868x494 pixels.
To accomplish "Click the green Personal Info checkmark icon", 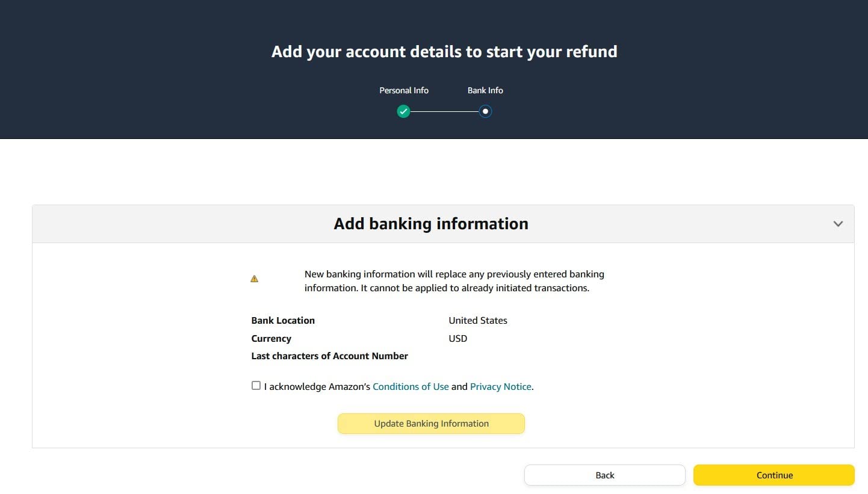I will (403, 111).
